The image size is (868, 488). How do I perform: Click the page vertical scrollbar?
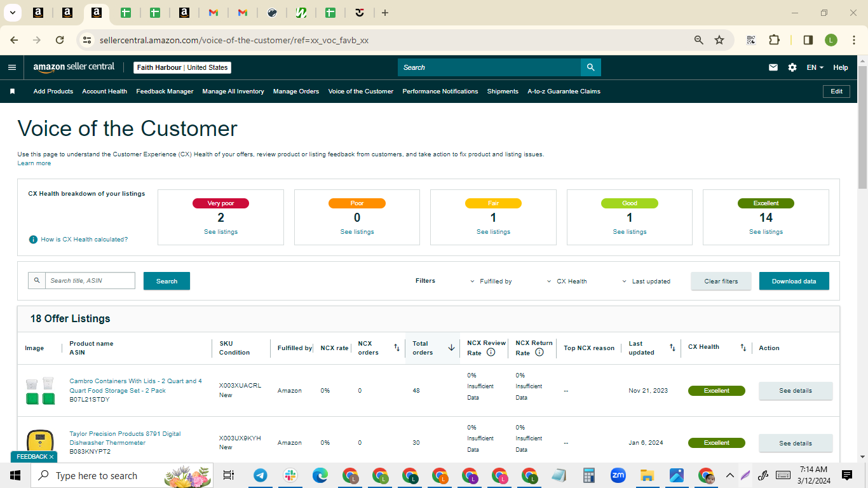point(862,127)
